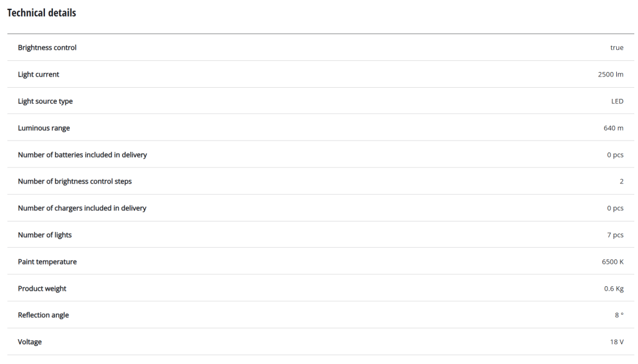The width and height of the screenshot is (638, 364).
Task: Select the 0.6 Kg value
Action: (614, 289)
